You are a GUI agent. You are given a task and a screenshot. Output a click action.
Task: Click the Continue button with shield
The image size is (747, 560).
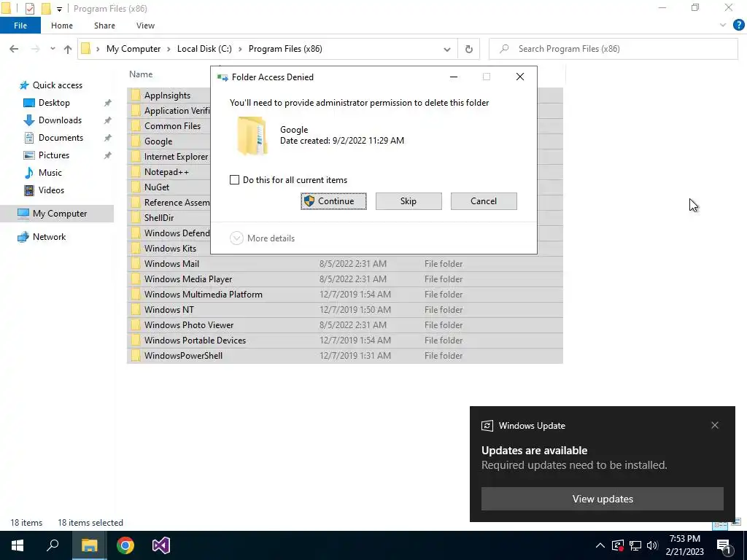333,201
